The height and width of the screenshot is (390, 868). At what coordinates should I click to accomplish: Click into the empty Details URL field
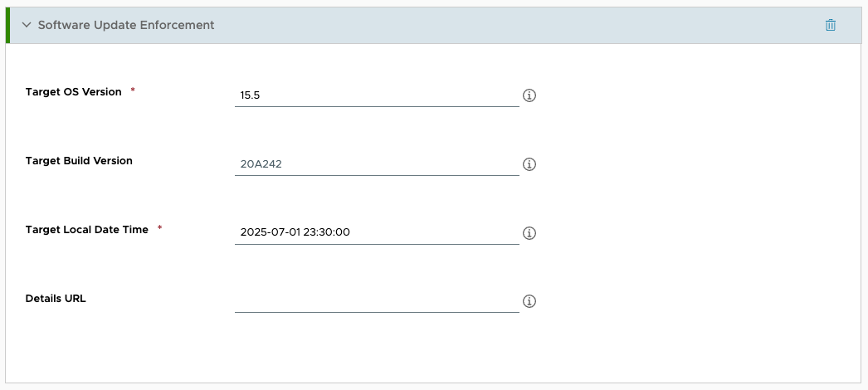pyautogui.click(x=377, y=301)
